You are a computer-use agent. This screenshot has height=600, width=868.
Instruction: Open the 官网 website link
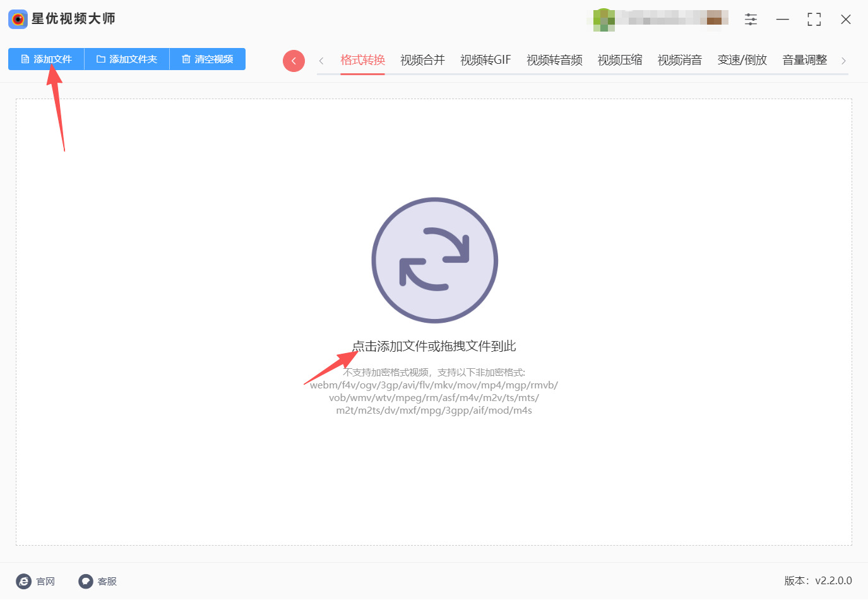coord(36,581)
